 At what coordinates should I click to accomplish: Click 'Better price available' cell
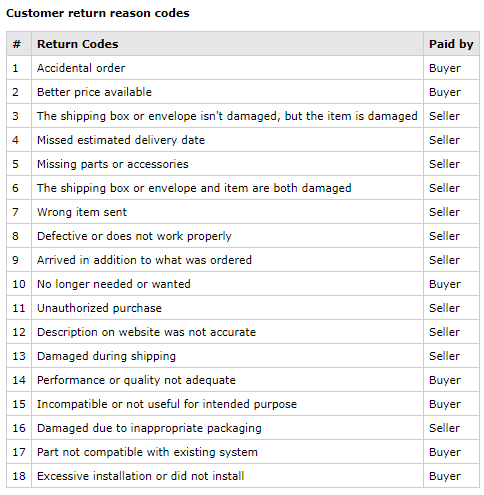tap(94, 92)
